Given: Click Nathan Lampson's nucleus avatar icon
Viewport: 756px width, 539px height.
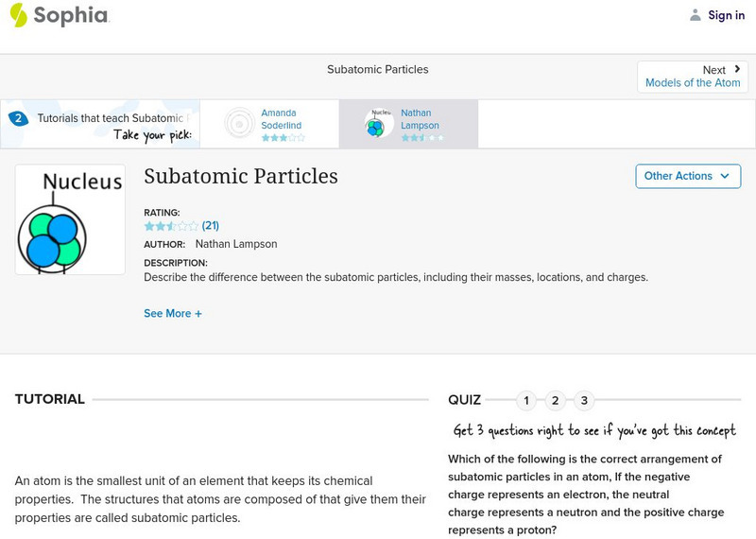Looking at the screenshot, I should tap(379, 123).
